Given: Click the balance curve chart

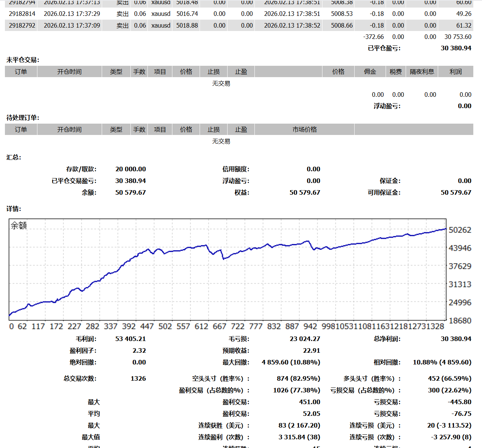Looking at the screenshot, I should tap(228, 270).
